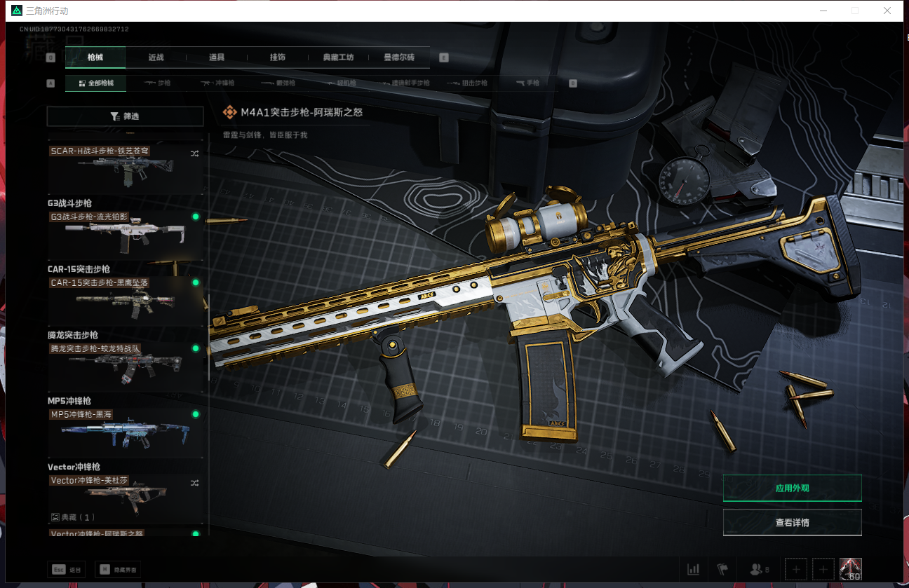Viewport: 909px width, 588px height.
Task: Click the E next-tab key icon
Action: 443,58
